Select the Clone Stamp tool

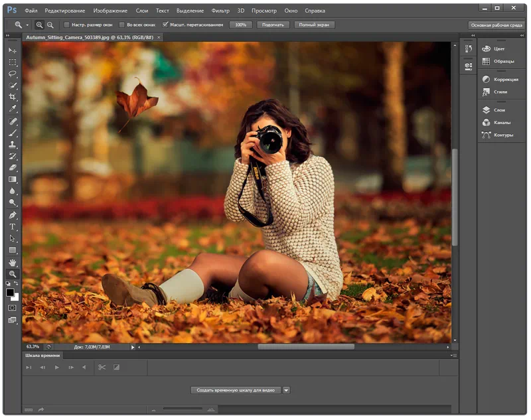coord(12,145)
